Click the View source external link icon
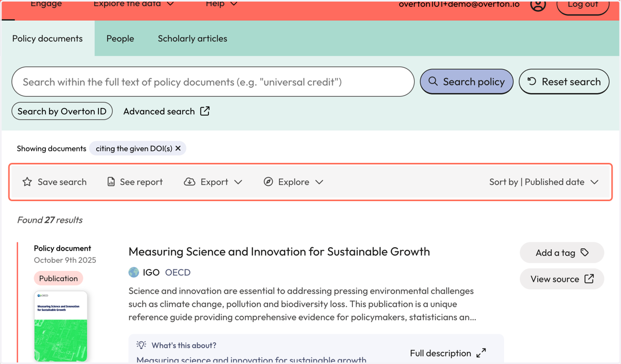The height and width of the screenshot is (364, 621). click(589, 279)
